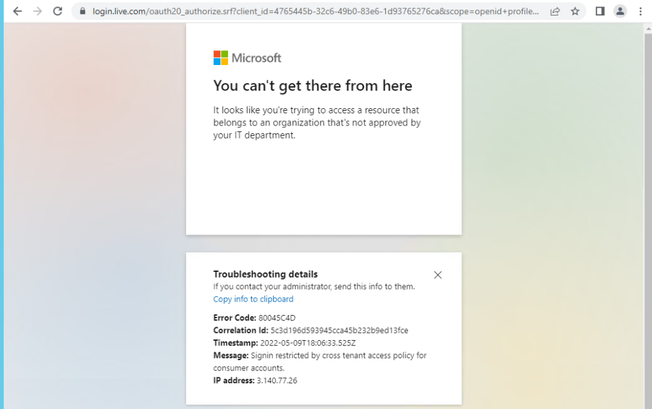Viewport: 652px width, 409px height.
Task: Reload the page with the refresh icon
Action: (x=57, y=11)
